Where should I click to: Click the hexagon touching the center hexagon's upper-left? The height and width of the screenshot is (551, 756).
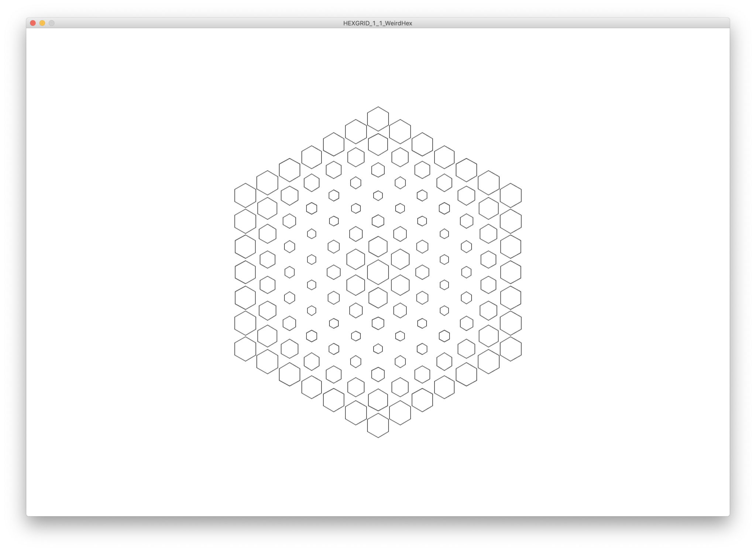(x=355, y=259)
